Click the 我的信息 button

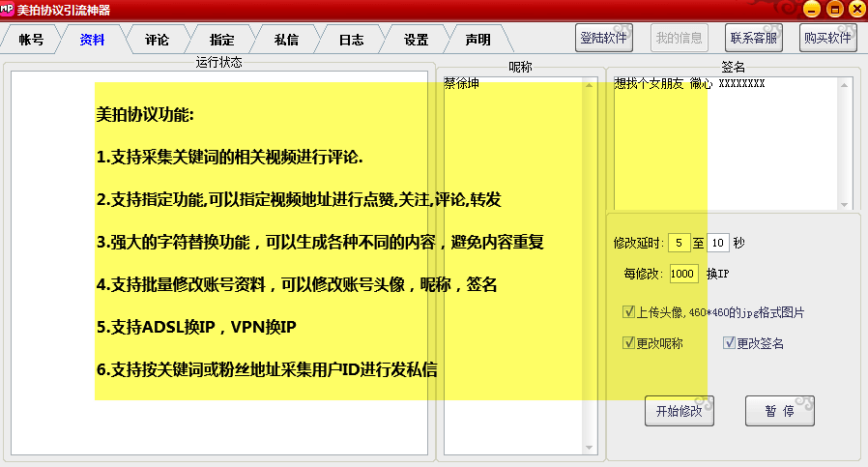point(679,38)
